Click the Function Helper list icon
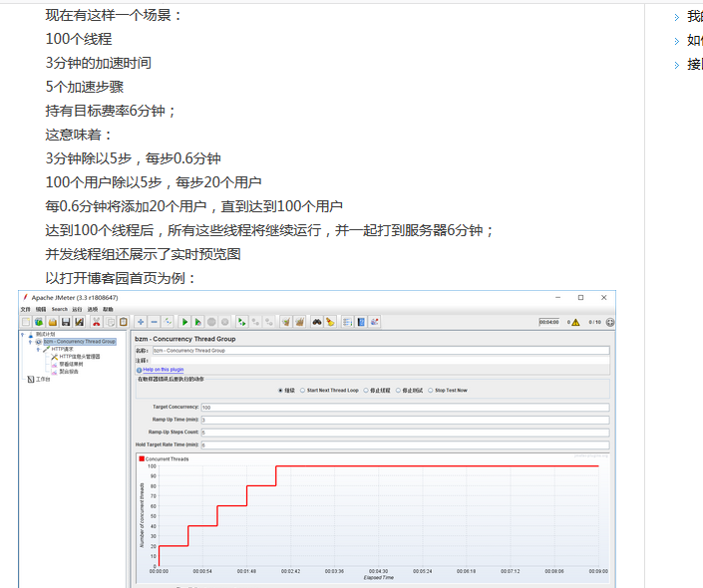This screenshot has height=588, width=703. coord(347,322)
